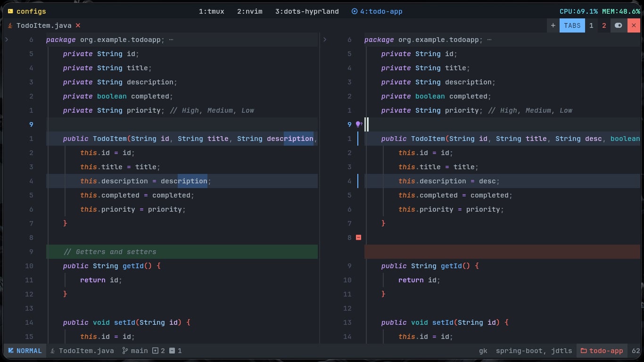Click the git branch icon beside main
Viewport: 644px width, 362px height.
(125, 351)
